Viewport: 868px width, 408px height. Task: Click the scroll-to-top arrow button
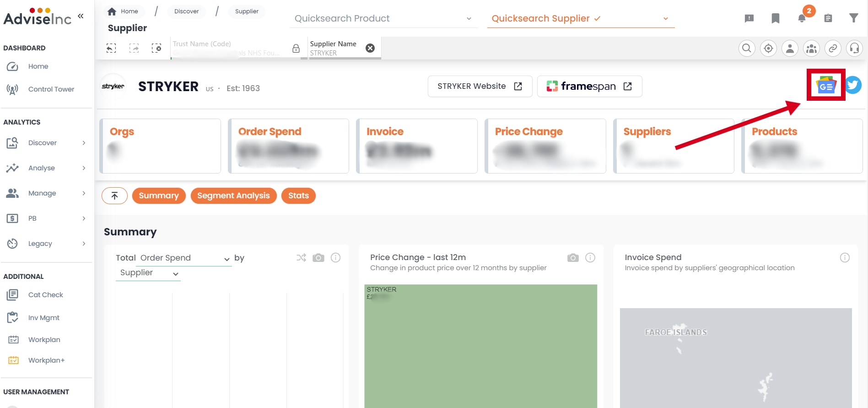tap(114, 196)
